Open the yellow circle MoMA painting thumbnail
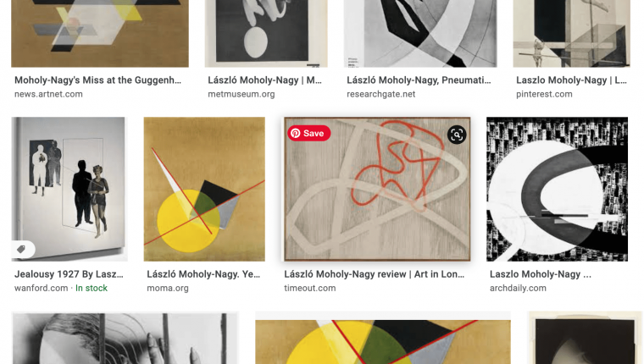The width and height of the screenshot is (644, 364). (x=204, y=189)
